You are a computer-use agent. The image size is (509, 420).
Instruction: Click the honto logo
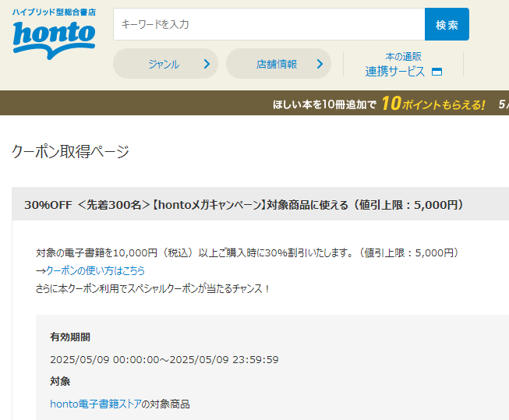(55, 41)
